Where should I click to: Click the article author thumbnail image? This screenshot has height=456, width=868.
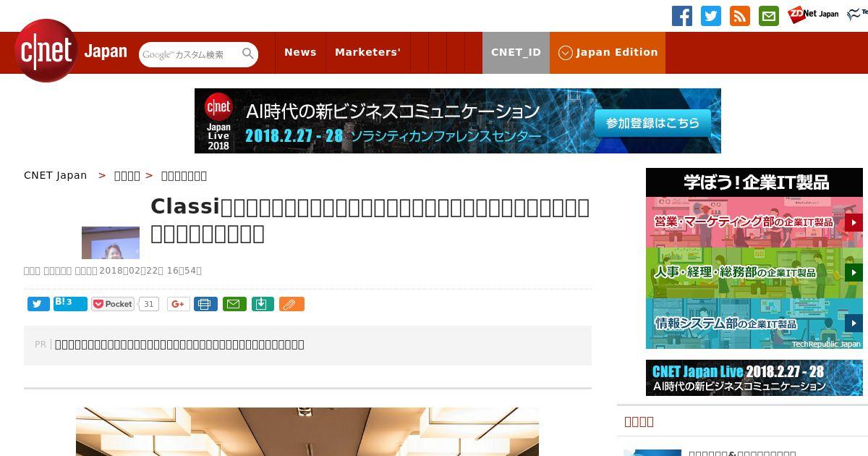[x=111, y=242]
